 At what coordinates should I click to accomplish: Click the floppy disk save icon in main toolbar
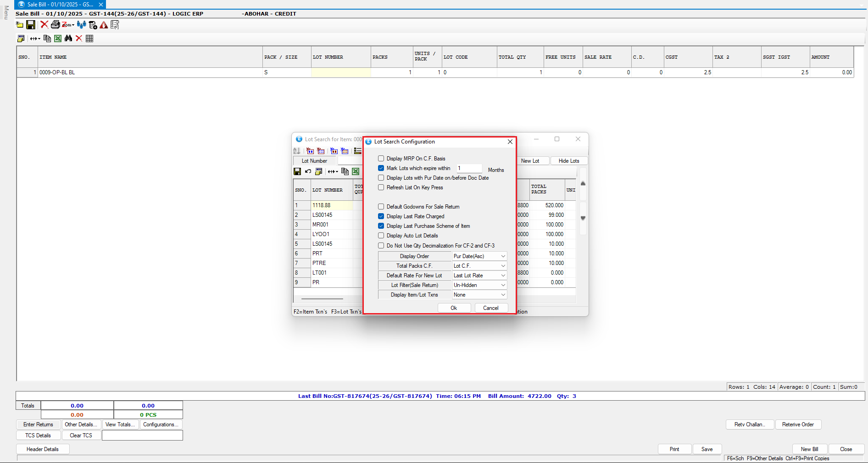pos(31,25)
